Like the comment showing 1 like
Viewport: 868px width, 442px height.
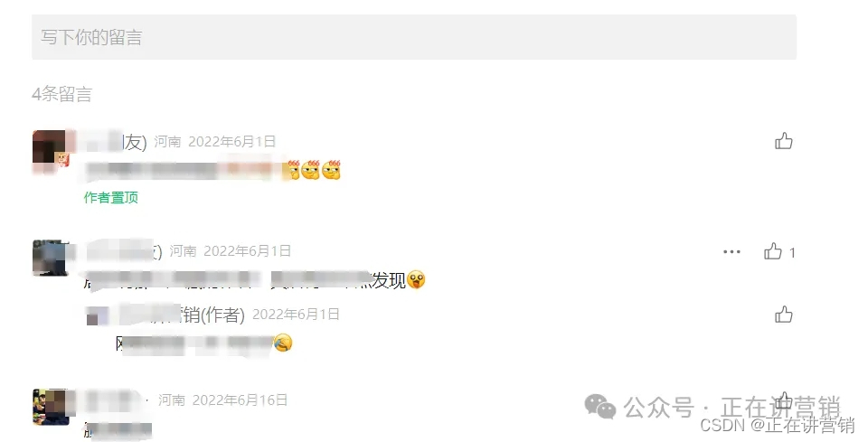click(773, 251)
